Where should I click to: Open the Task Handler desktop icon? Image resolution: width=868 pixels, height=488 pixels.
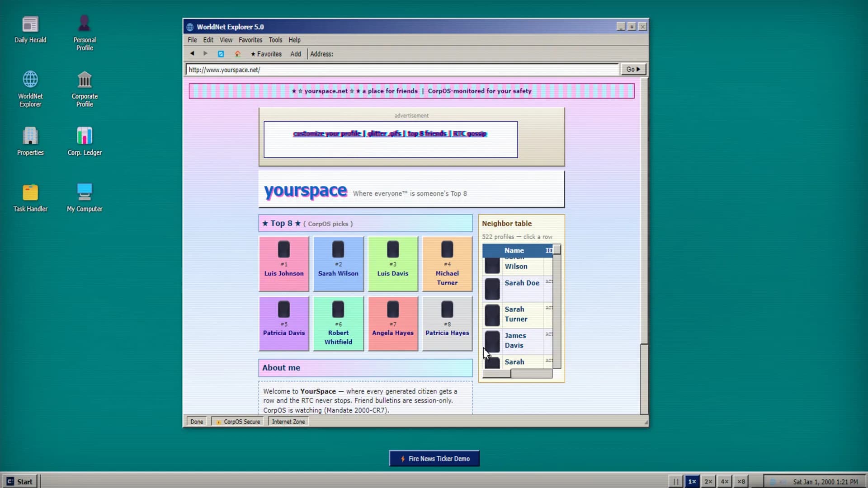click(30, 198)
